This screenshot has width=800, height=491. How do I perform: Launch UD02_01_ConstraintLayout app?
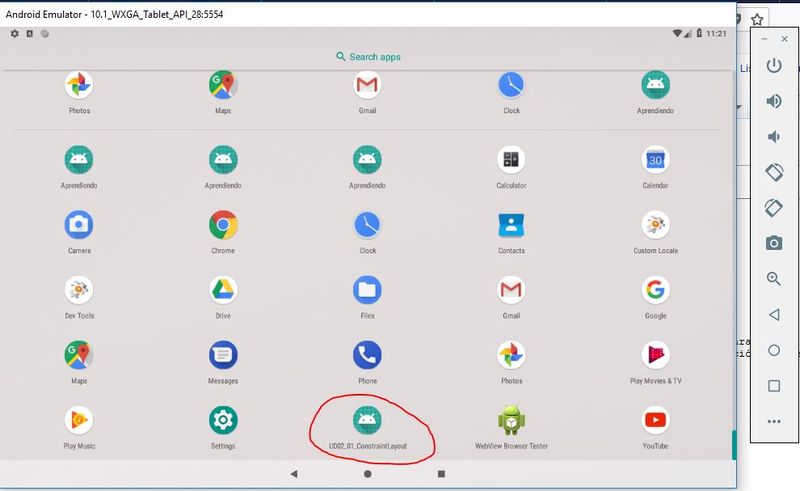367,420
